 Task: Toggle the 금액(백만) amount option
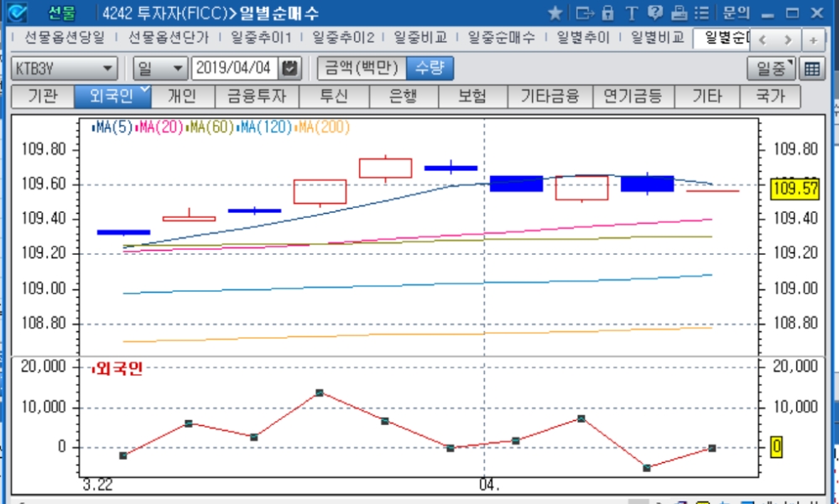pos(361,68)
